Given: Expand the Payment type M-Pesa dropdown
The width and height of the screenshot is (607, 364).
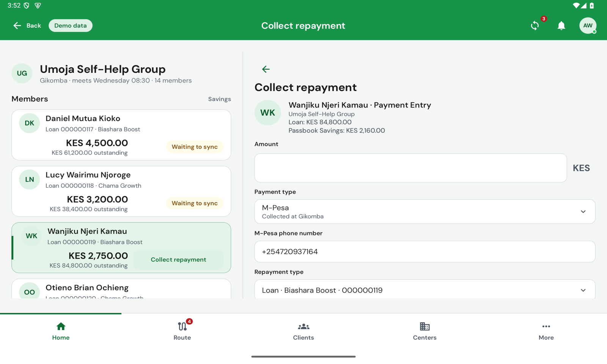Looking at the screenshot, I should 425,212.
